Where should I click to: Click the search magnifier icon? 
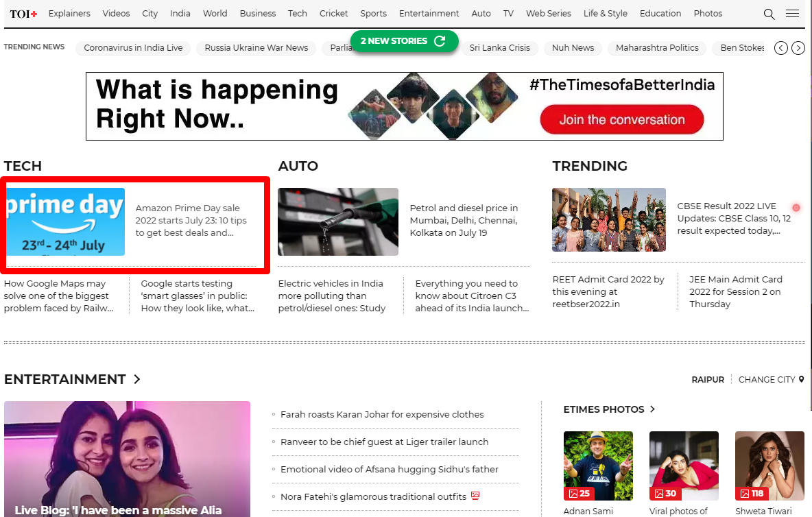point(769,14)
